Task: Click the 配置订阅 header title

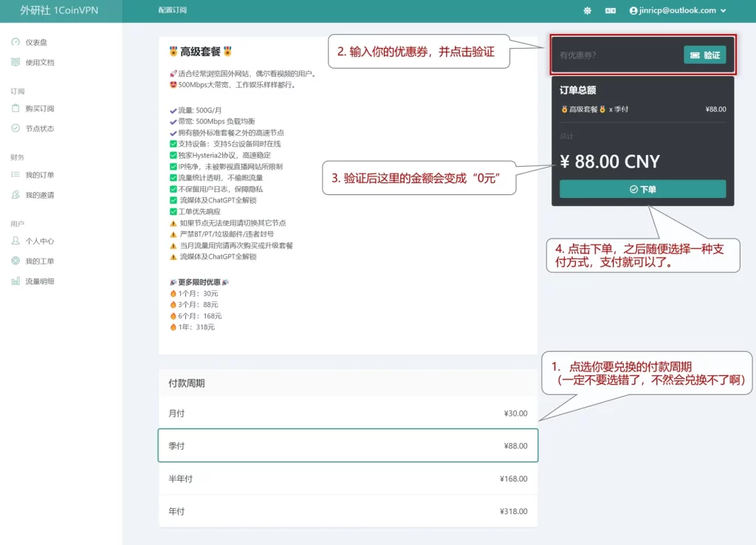Action: pyautogui.click(x=172, y=10)
